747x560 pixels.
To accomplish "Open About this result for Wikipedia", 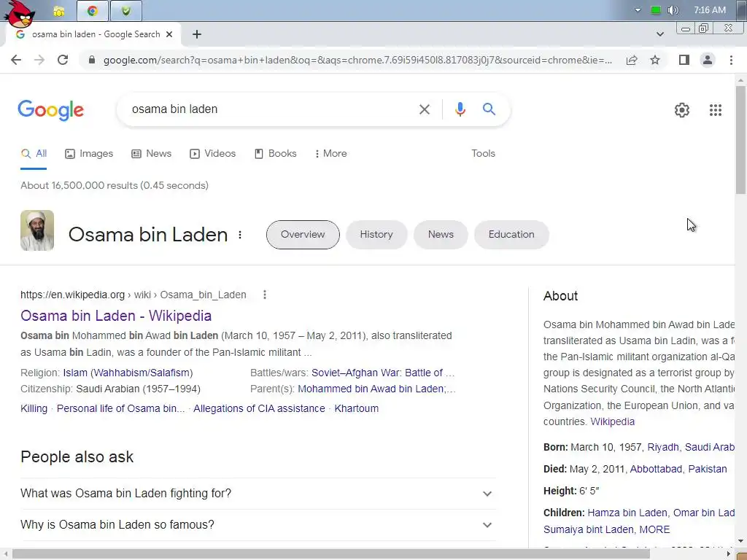I will (265, 295).
